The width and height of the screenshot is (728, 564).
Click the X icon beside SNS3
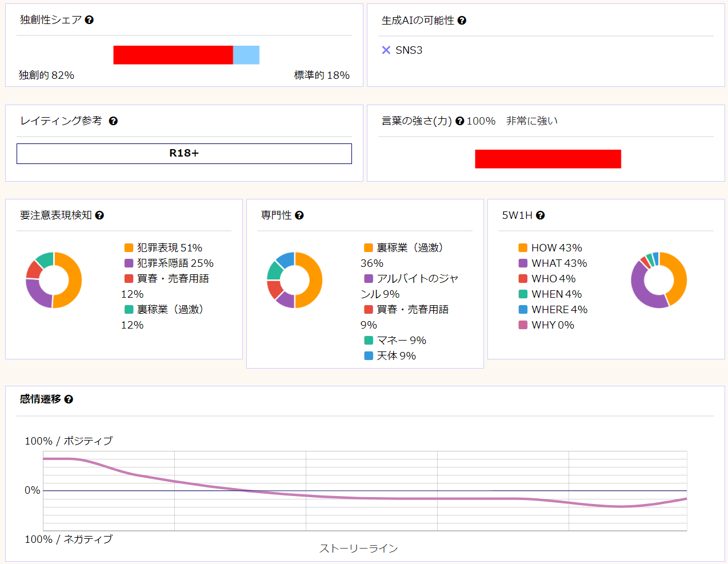tap(386, 50)
